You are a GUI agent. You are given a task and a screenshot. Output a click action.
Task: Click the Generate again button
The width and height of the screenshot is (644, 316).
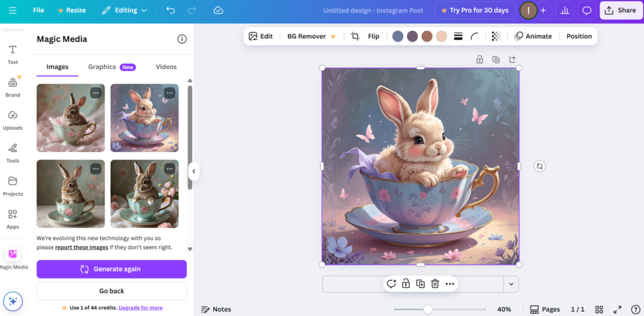[x=111, y=269]
